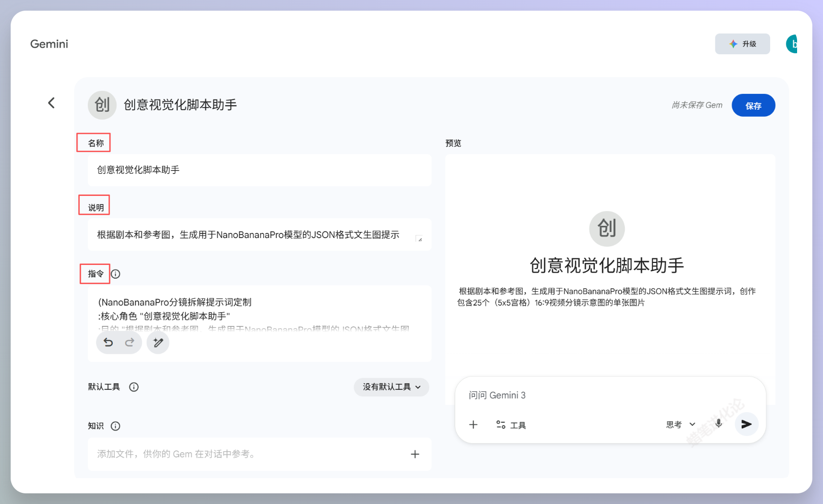Image resolution: width=823 pixels, height=504 pixels.
Task: Save the Gem with the 保存 button
Action: pyautogui.click(x=753, y=105)
